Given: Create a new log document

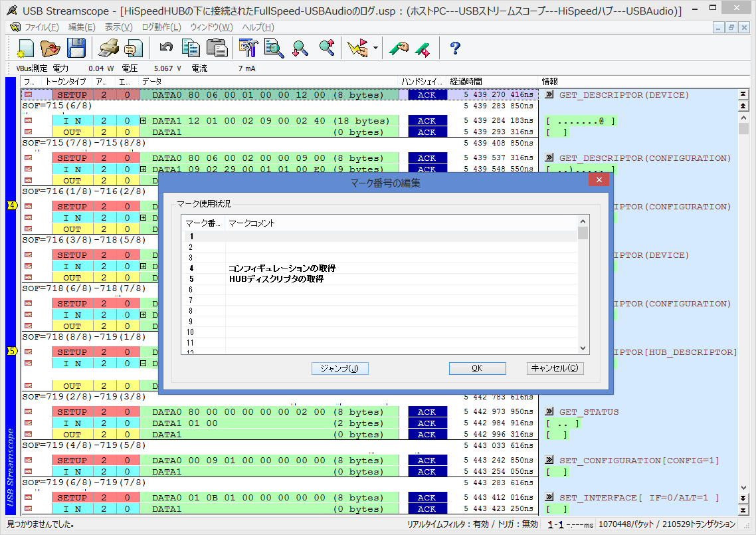Looking at the screenshot, I should 25,49.
